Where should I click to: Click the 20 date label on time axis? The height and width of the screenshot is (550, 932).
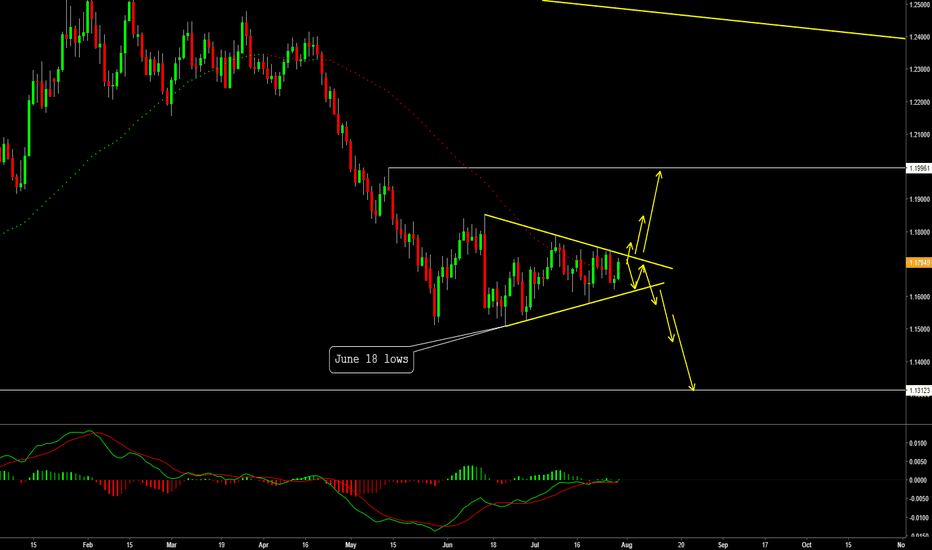tap(681, 544)
